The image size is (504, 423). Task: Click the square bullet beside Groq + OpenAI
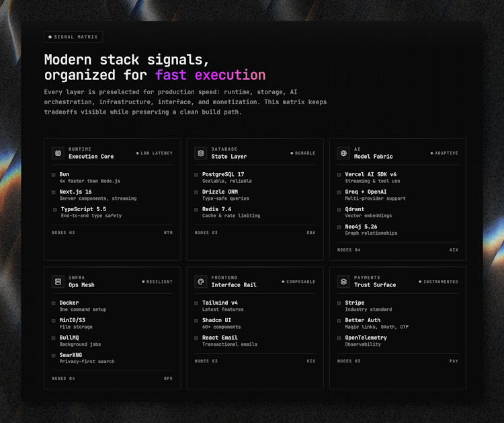point(339,192)
